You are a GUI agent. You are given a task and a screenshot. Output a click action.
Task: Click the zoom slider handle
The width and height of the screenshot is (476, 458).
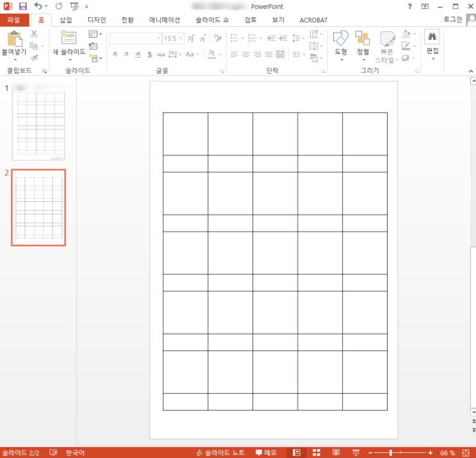coord(391,453)
